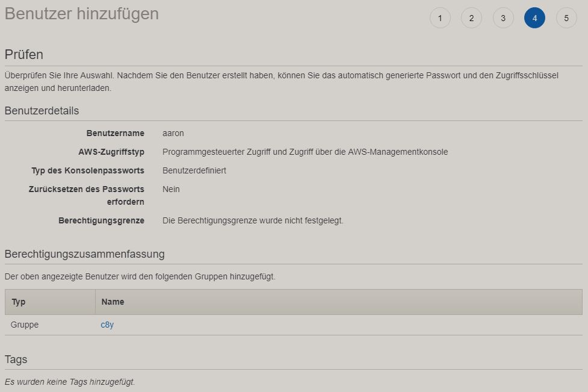The width and height of the screenshot is (588, 392).
Task: Click the Tags section heading
Action: pyautogui.click(x=16, y=359)
